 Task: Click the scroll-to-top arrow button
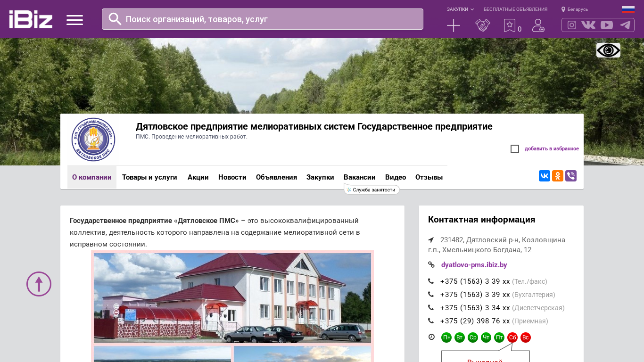[39, 284]
